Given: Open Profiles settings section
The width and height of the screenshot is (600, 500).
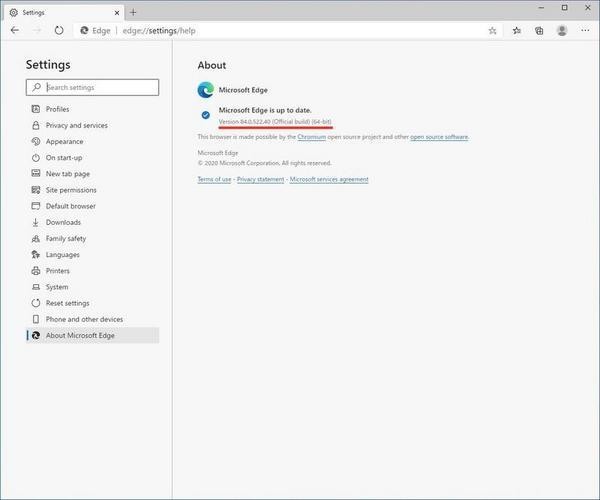Looking at the screenshot, I should [92, 109].
